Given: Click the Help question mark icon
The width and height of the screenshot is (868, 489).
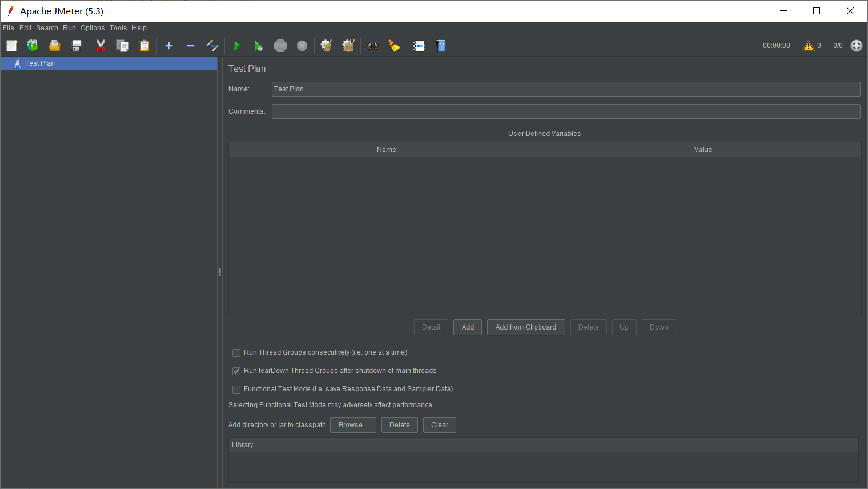Looking at the screenshot, I should point(441,46).
